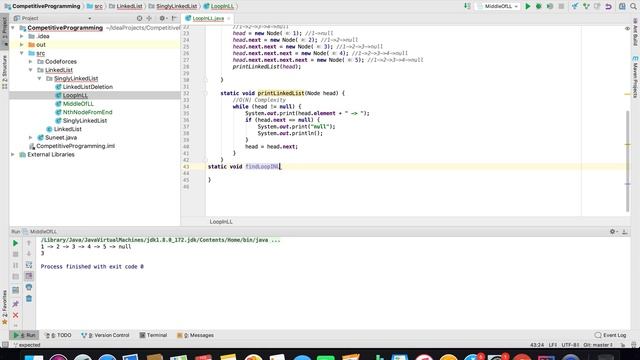Screen dimensions: 640x360
Task: Open Run panel gear settings
Action: point(613,231)
